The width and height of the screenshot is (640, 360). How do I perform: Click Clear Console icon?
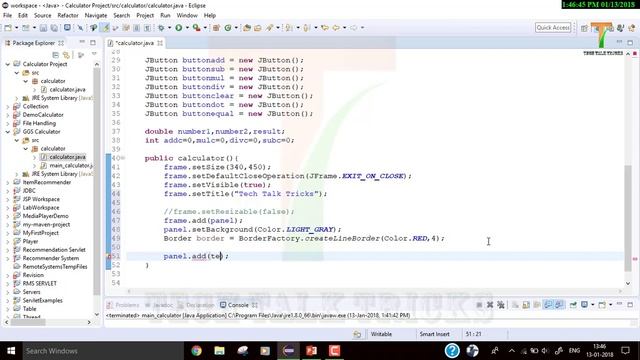coord(515,305)
